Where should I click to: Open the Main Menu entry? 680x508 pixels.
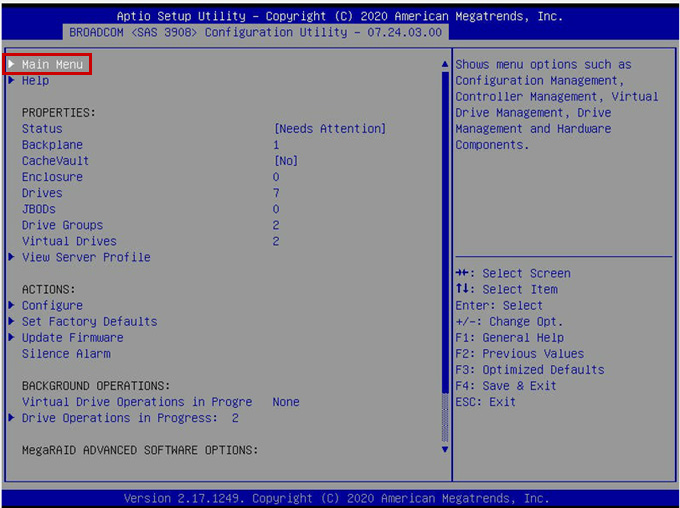52,65
